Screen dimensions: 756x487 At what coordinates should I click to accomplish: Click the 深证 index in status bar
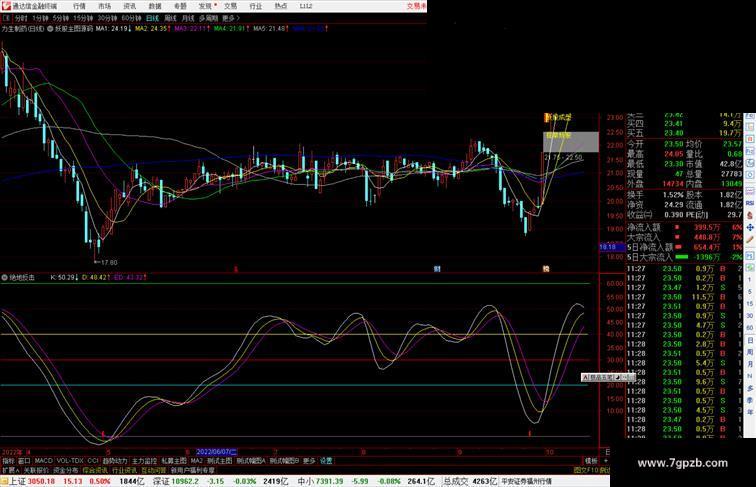tap(162, 481)
